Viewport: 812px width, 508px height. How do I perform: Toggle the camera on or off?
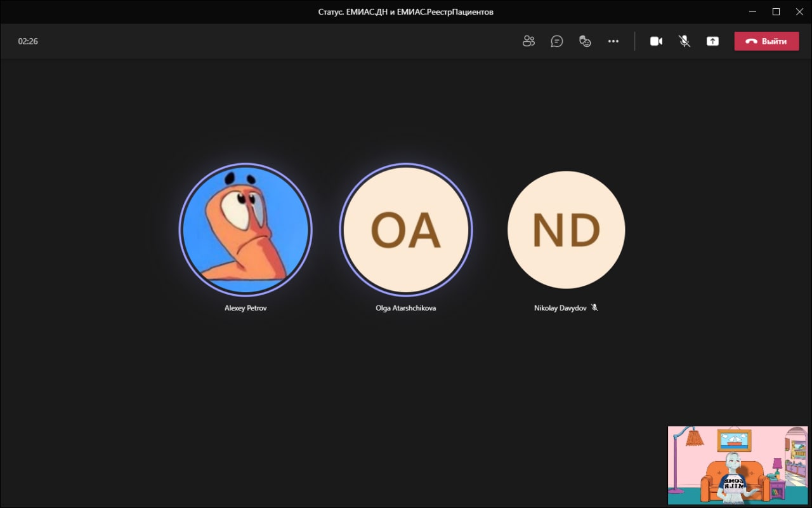tap(656, 41)
